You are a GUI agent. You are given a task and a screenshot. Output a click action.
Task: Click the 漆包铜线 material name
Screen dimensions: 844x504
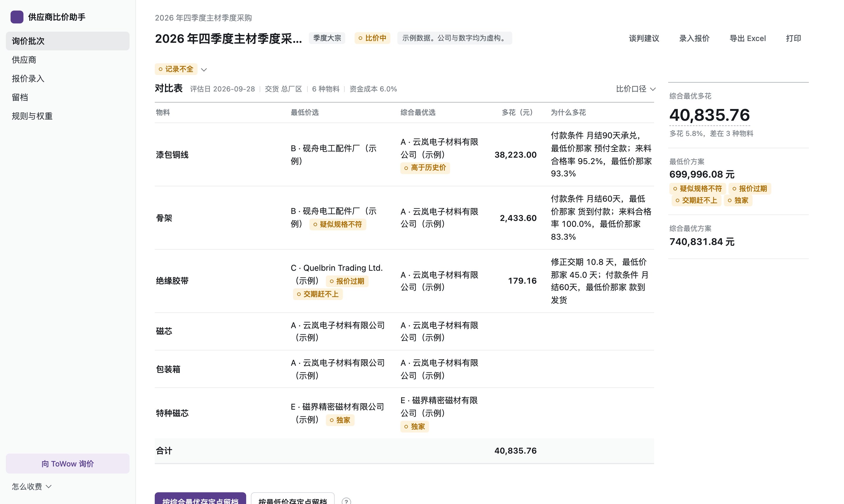pyautogui.click(x=172, y=155)
